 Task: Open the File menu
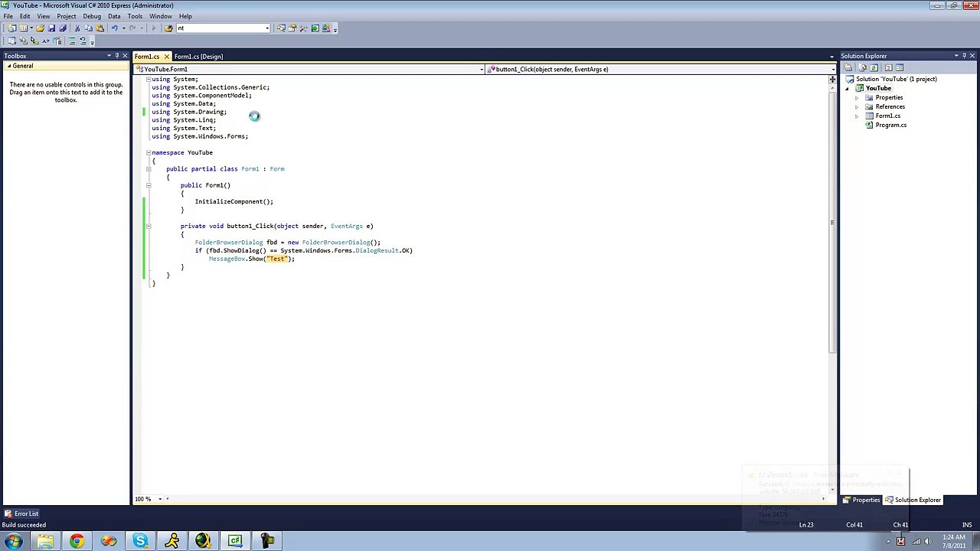(x=8, y=16)
